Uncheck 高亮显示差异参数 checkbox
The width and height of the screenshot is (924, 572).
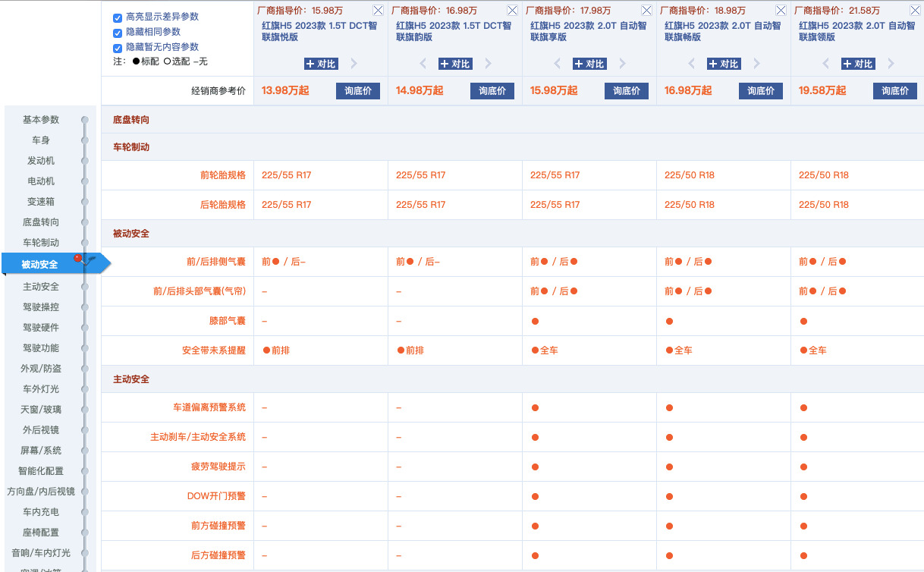point(117,19)
